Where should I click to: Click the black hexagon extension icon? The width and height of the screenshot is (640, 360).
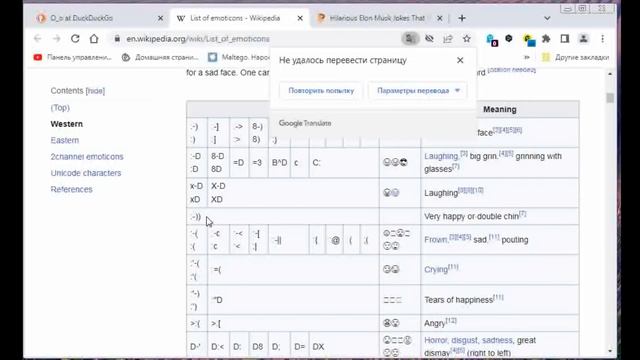[509, 38]
